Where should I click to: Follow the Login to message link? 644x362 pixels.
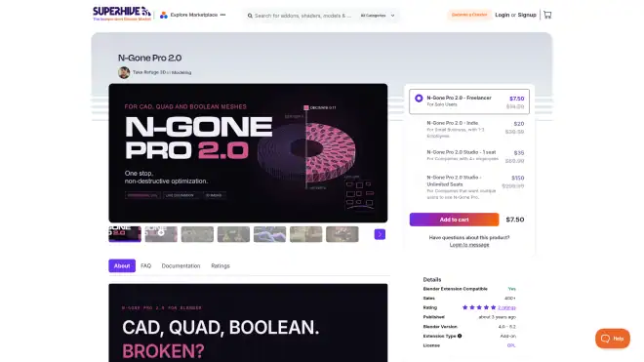(469, 245)
